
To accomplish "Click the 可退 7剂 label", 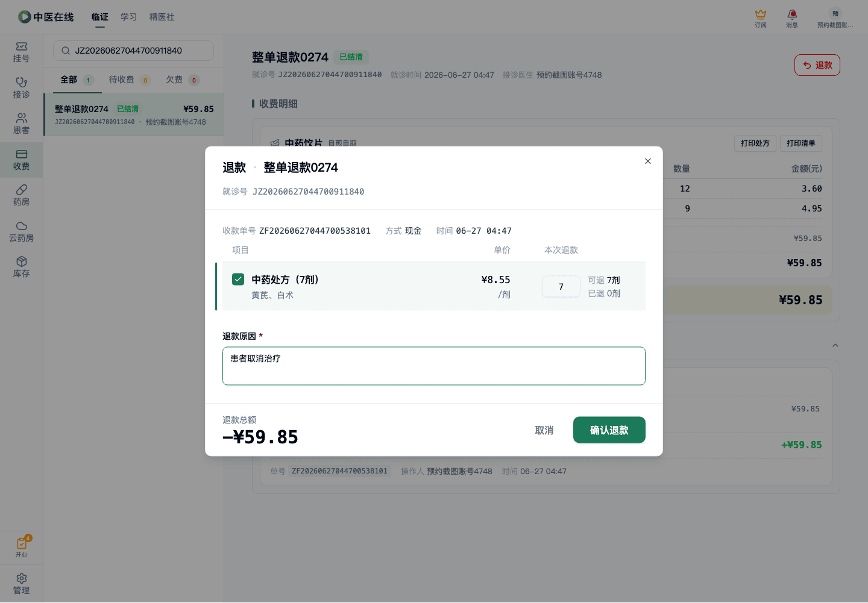I will [604, 280].
